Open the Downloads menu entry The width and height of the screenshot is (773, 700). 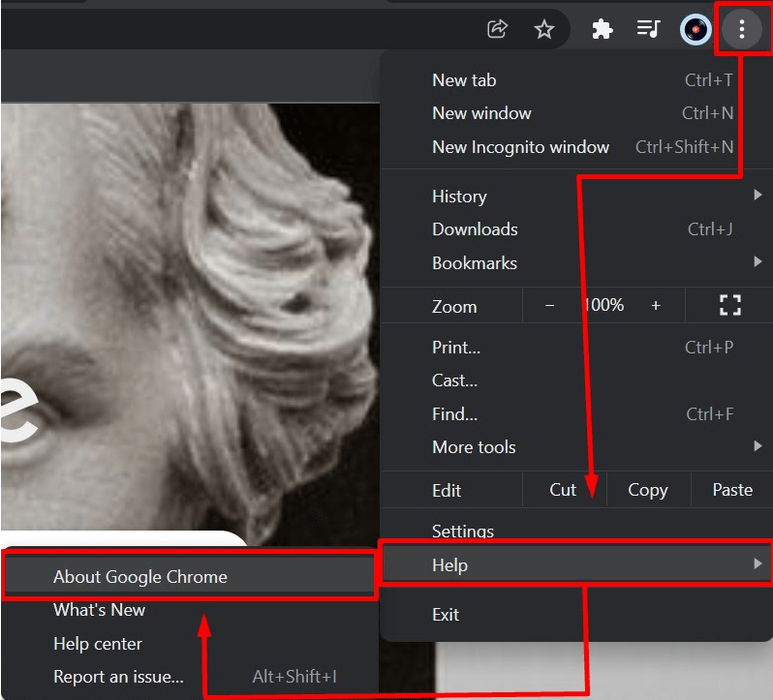(475, 229)
